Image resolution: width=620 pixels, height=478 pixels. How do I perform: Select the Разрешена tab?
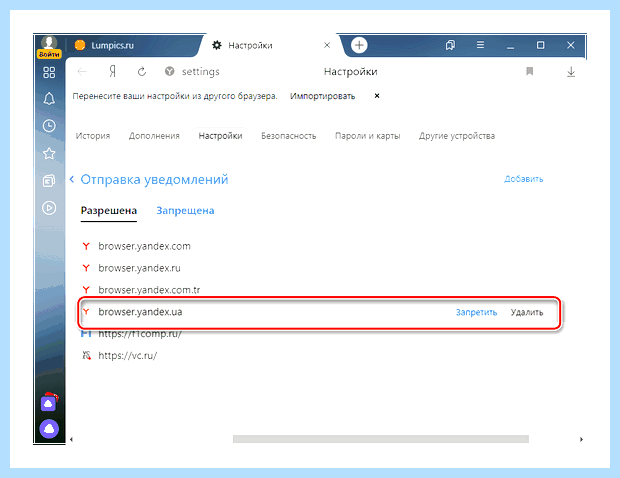coord(109,210)
